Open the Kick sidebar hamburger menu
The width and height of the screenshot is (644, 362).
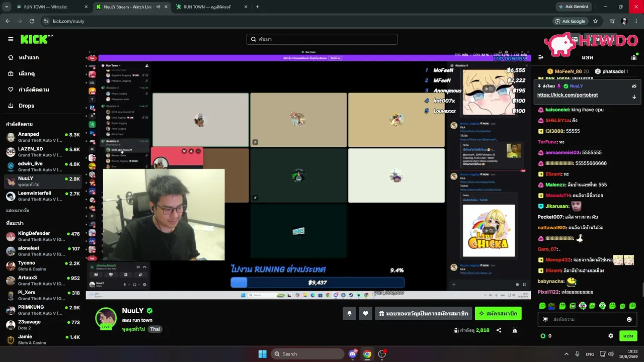click(11, 39)
